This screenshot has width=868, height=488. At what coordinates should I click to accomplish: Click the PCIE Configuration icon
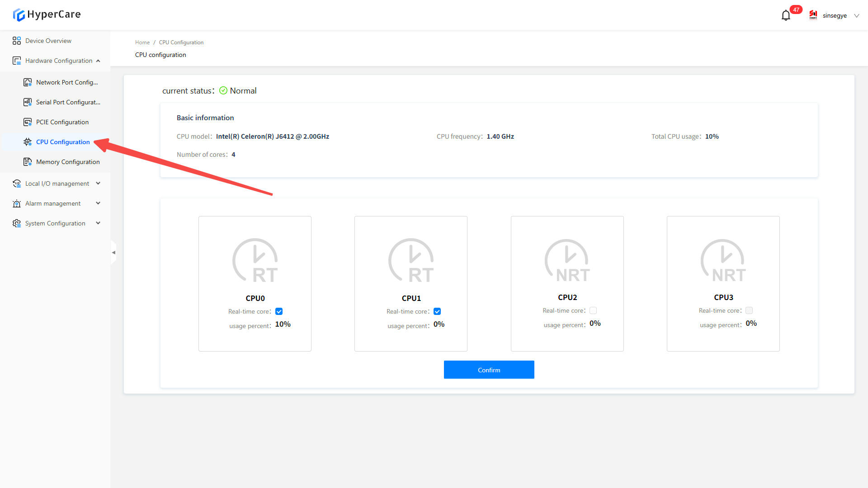(x=28, y=122)
